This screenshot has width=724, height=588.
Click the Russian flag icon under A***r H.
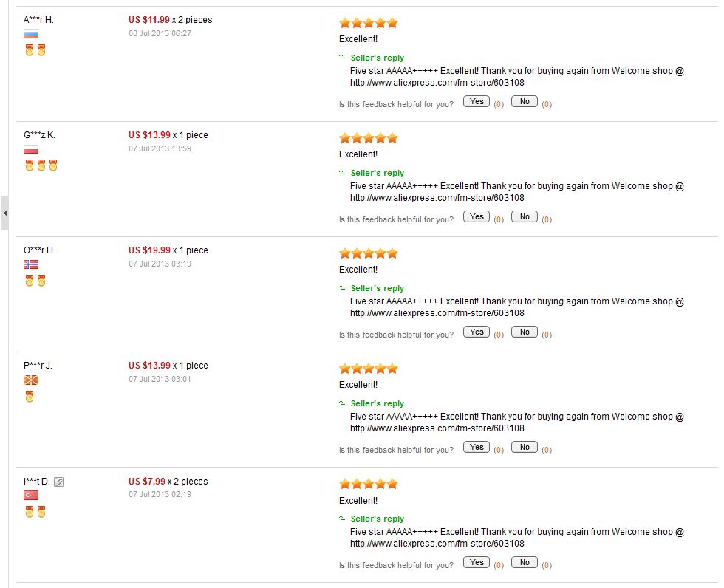[31, 34]
